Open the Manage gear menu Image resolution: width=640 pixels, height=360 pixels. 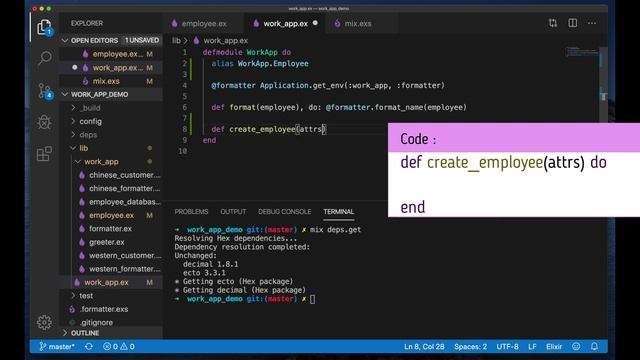(x=44, y=322)
